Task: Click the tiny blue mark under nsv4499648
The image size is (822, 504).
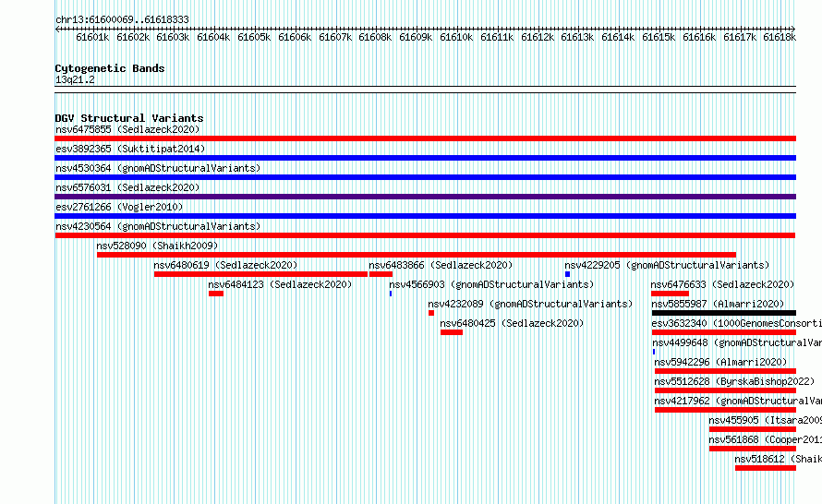Action: click(x=654, y=352)
